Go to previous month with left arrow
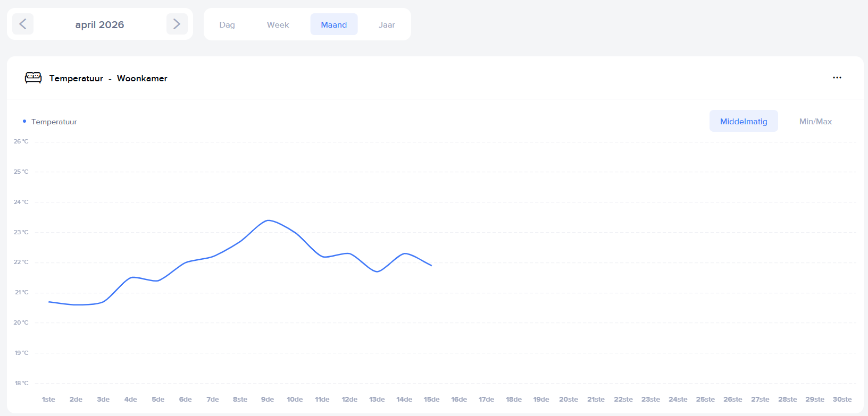 point(23,24)
